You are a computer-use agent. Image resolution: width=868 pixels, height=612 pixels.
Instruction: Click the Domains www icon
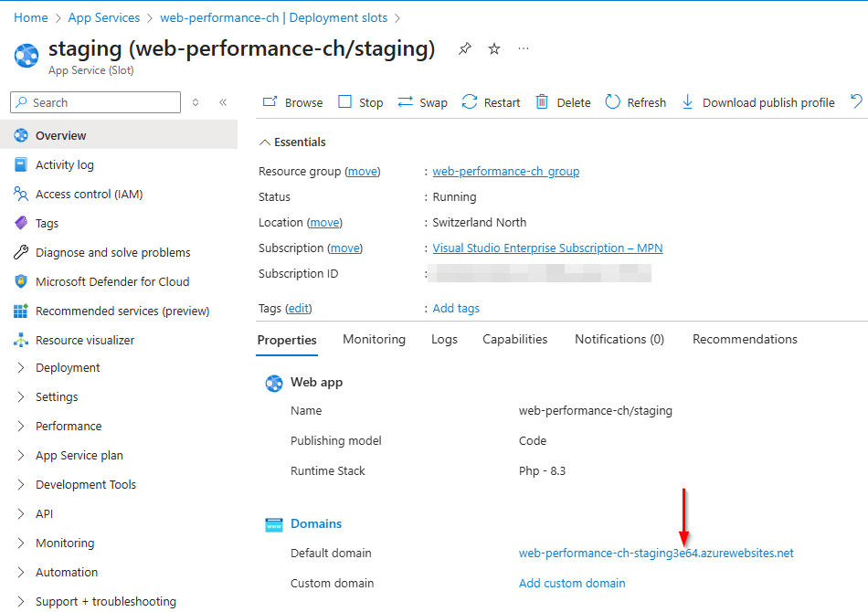coord(274,524)
